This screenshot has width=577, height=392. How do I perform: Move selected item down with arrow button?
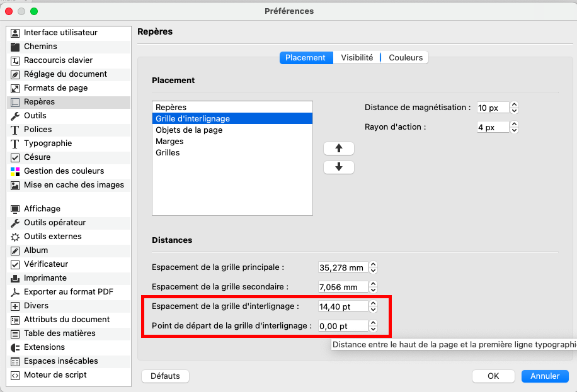coord(339,167)
